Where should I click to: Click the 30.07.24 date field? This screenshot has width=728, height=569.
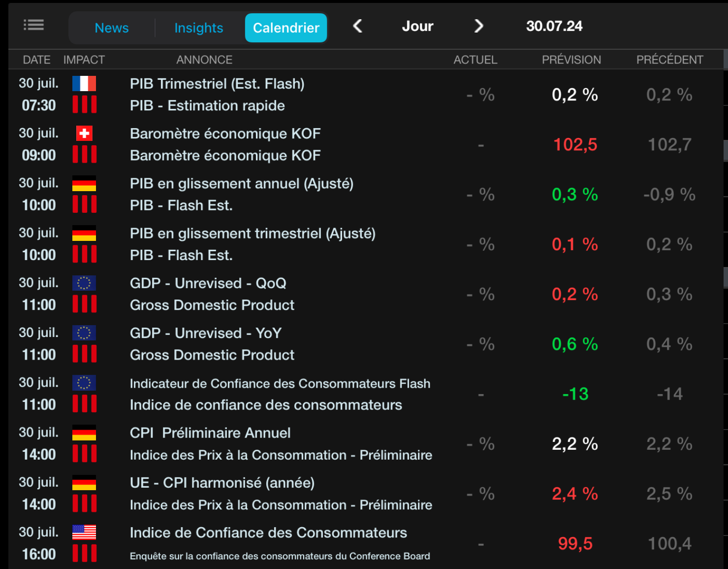[554, 26]
